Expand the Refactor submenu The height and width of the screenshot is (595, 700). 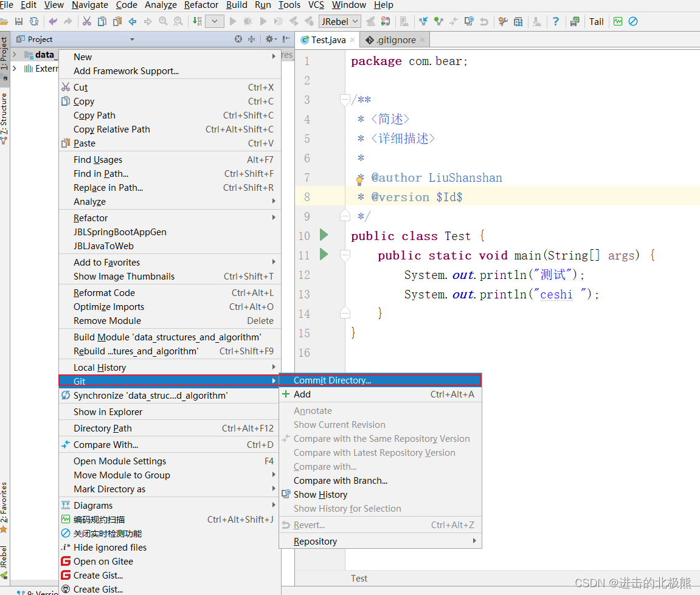(x=170, y=218)
